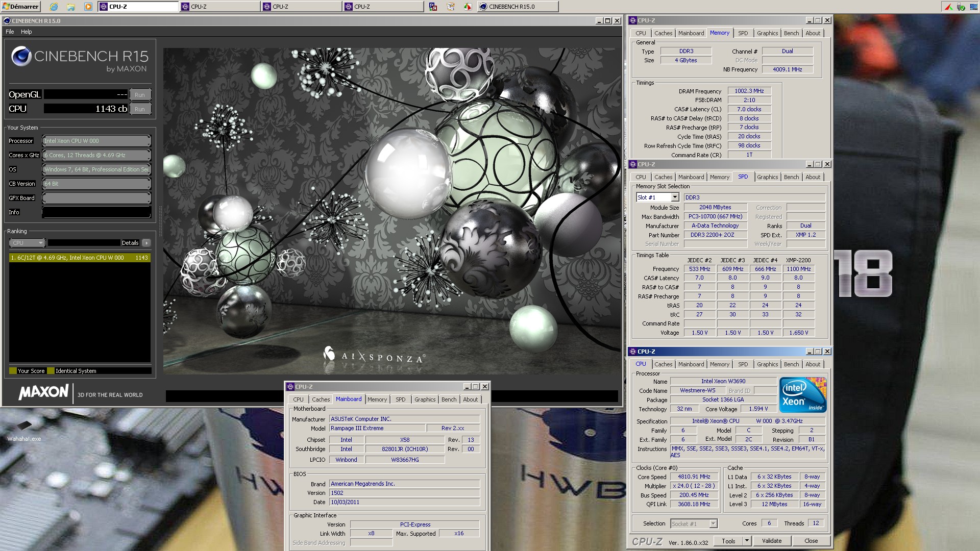Open Bench tab in bottom-right CPU-Z window
This screenshot has width=980, height=551.
point(791,364)
